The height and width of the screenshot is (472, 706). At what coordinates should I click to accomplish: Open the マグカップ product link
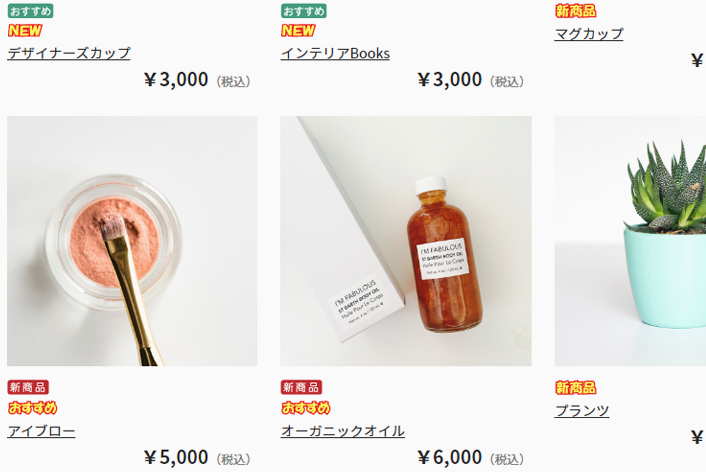pyautogui.click(x=589, y=34)
